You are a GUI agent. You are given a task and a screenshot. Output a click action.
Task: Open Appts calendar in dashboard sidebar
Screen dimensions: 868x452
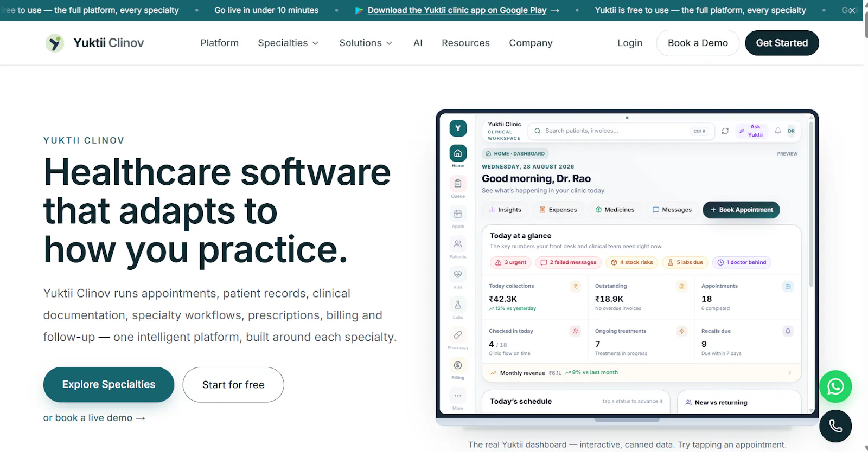pyautogui.click(x=458, y=218)
